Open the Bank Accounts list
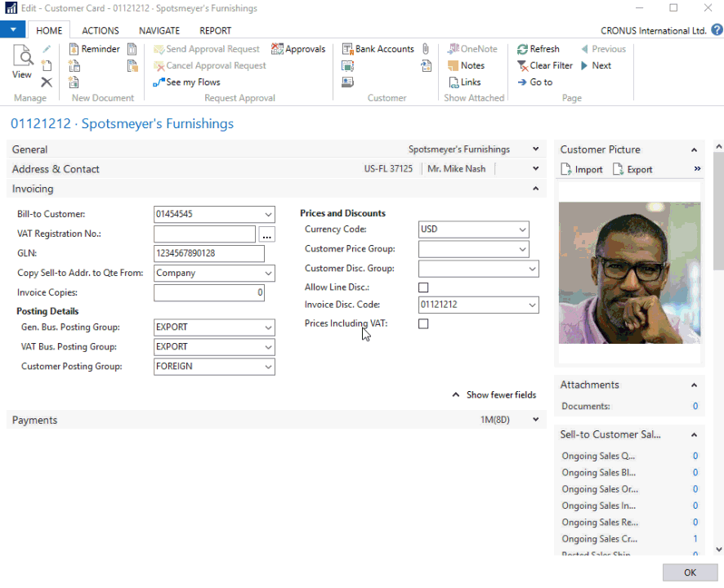This screenshot has height=588, width=724. tap(378, 48)
